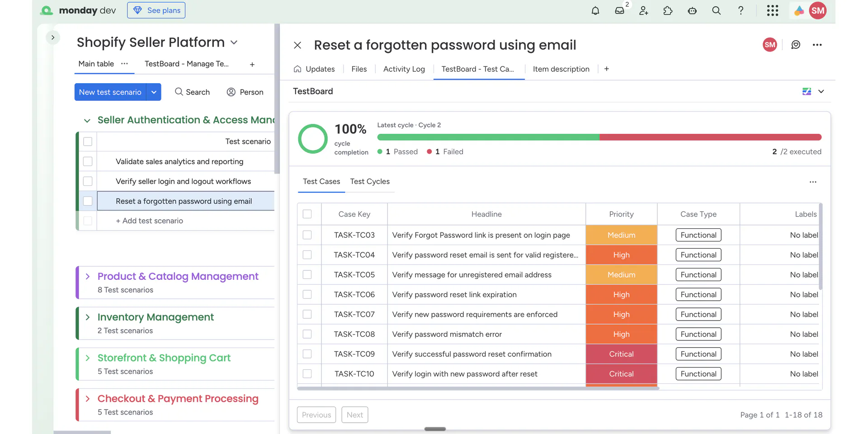The image size is (868, 434).
Task: Tick the checkbox for TASK-TC06
Action: (x=307, y=294)
